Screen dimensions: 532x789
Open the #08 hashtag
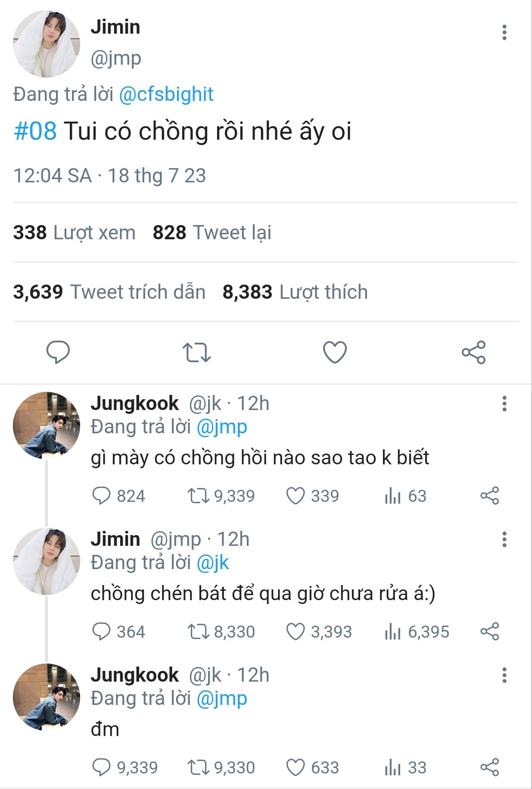click(35, 131)
